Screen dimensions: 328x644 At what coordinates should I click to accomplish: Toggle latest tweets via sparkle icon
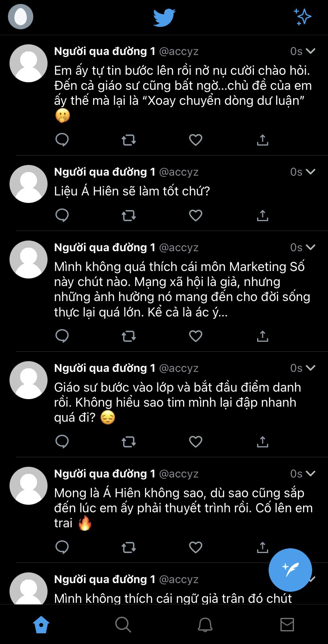tap(303, 17)
